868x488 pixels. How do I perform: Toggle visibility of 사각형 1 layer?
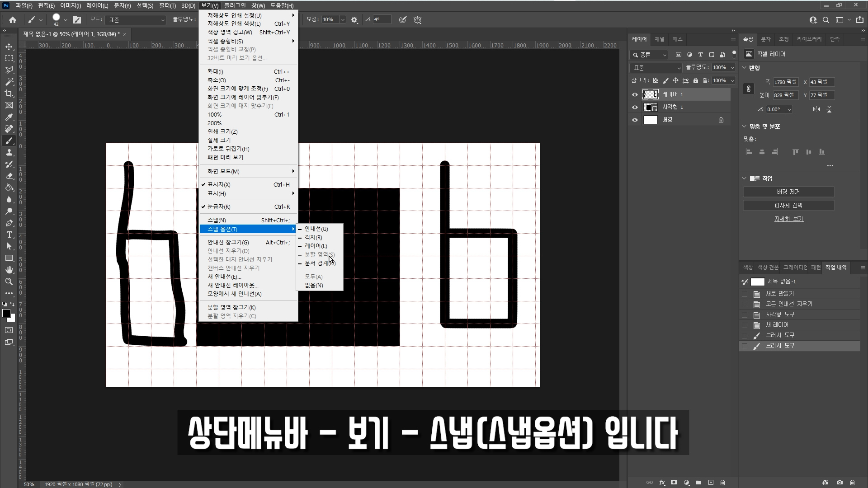click(635, 107)
